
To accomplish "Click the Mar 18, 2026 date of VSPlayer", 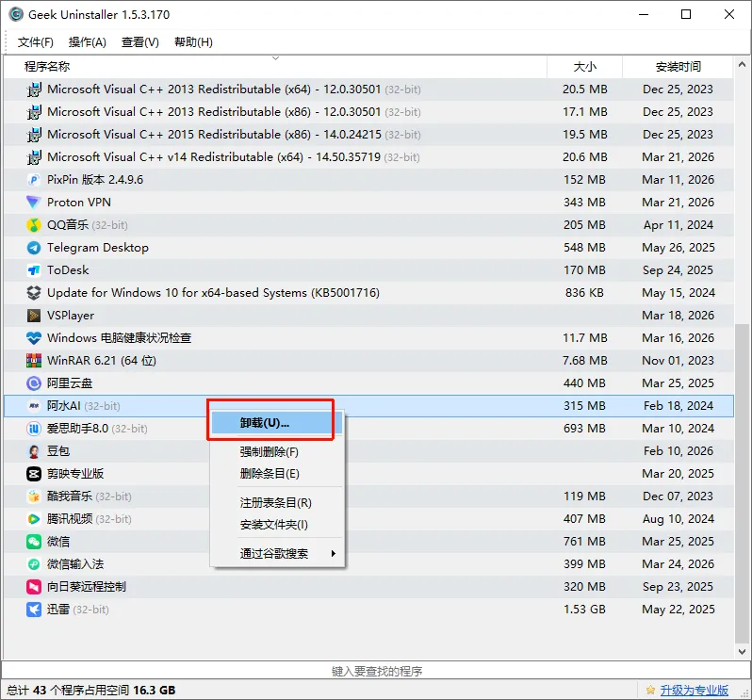I will pyautogui.click(x=678, y=315).
